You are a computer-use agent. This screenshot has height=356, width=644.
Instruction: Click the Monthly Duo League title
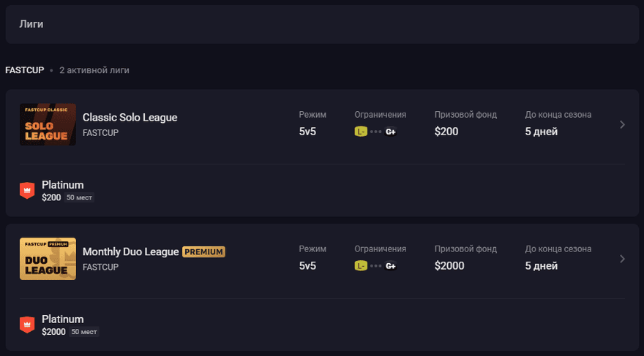click(130, 251)
